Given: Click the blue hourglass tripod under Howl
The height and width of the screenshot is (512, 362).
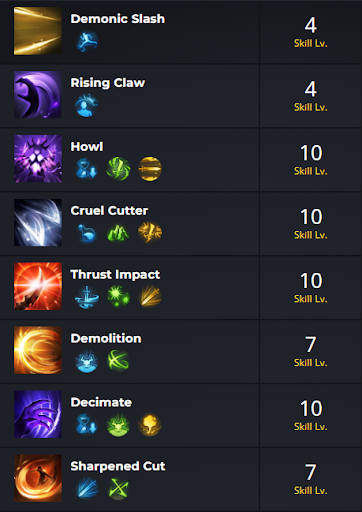Looking at the screenshot, I should [x=86, y=169].
